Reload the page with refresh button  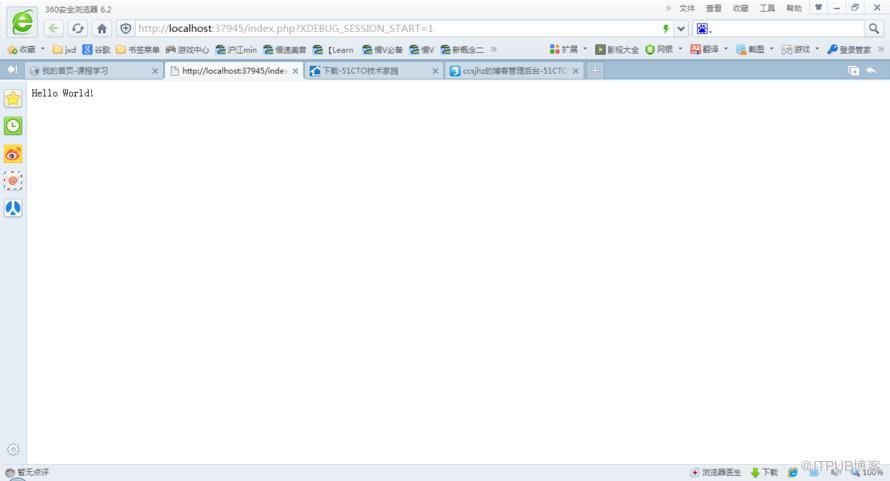pyautogui.click(x=78, y=28)
